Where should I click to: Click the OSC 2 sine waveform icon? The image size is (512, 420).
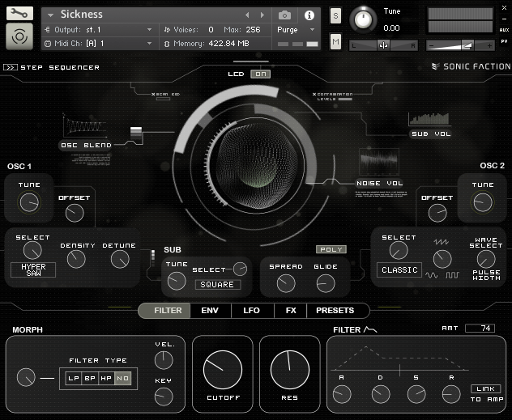click(x=431, y=275)
